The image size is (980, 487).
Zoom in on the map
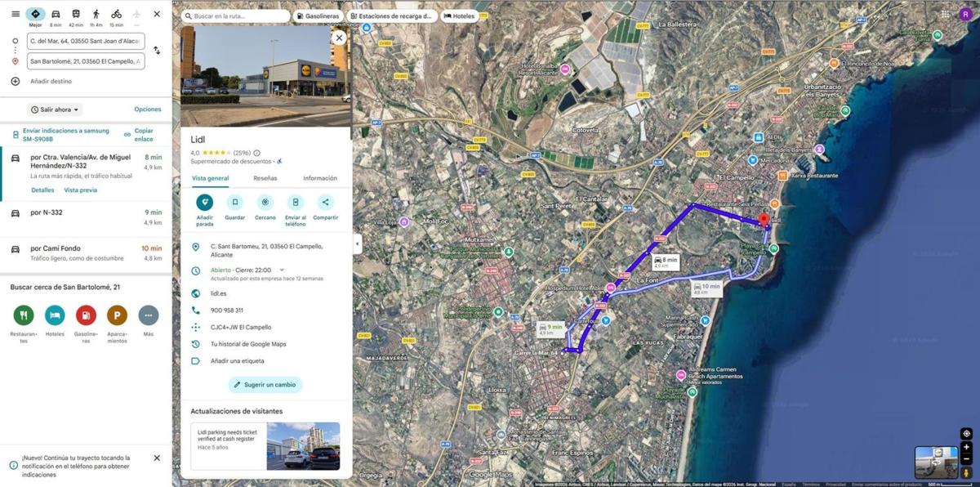[966, 448]
